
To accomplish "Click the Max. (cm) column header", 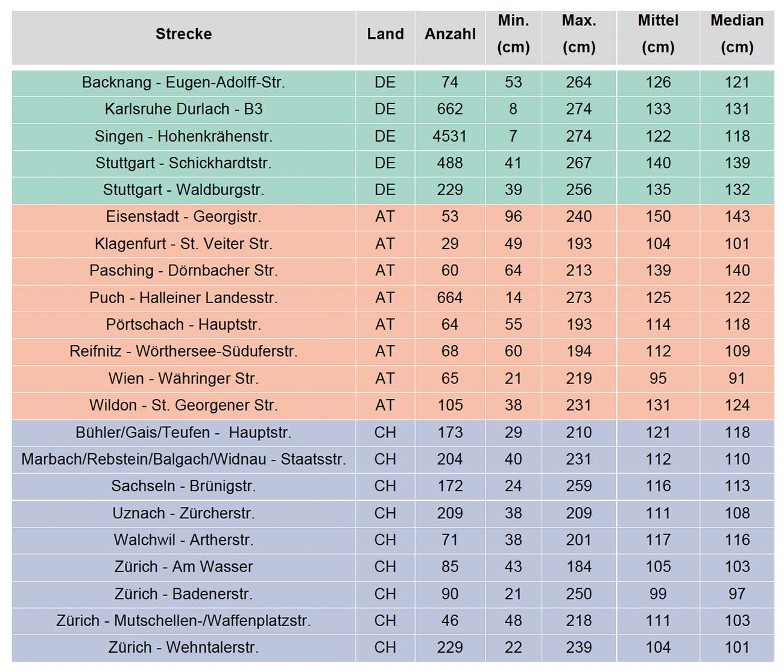I will [578, 34].
